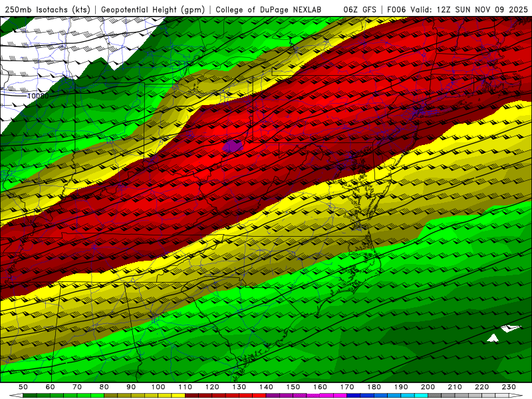
Task: Click the 'College of DuPage NEXLAB' label
Action: [269, 9]
